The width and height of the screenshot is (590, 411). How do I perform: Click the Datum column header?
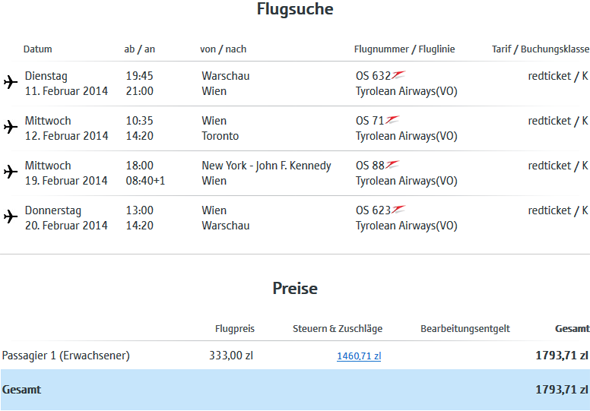coord(38,49)
